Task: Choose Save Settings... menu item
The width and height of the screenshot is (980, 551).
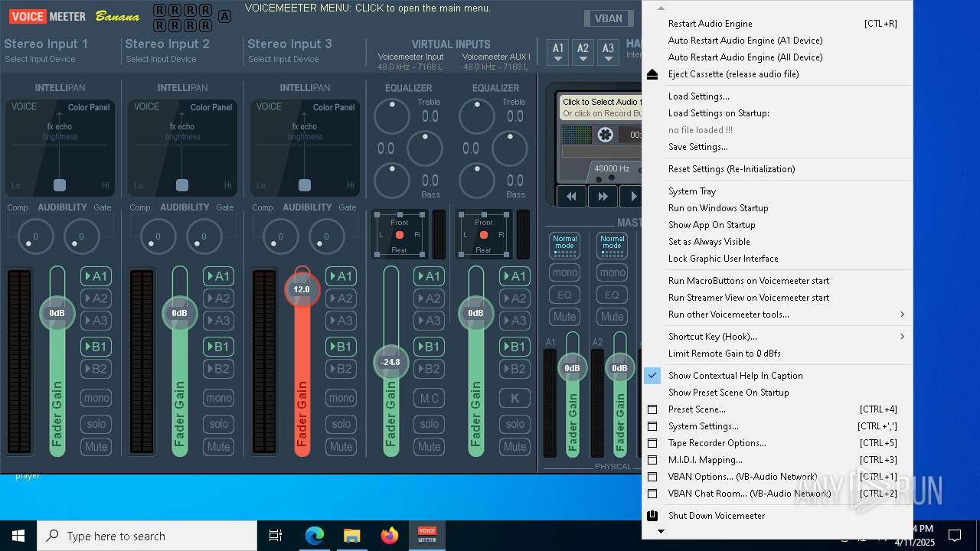Action: [x=777, y=147]
